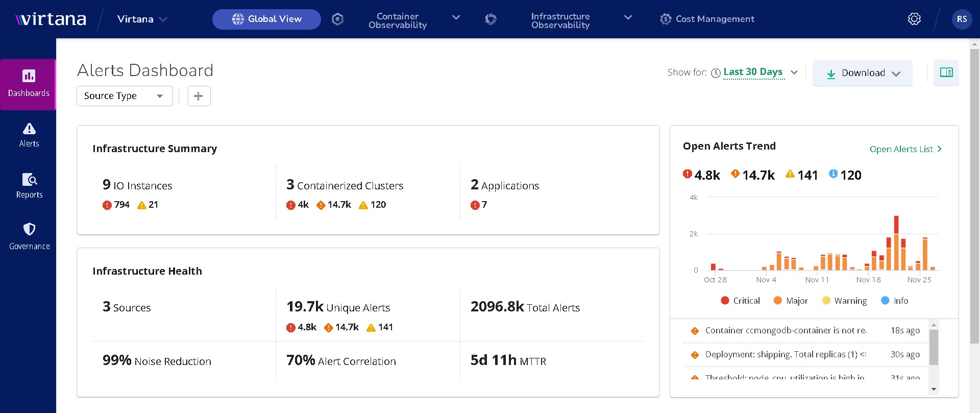Screen dimensions: 980x413
Task: Open the documentation book icon
Action: point(946,72)
